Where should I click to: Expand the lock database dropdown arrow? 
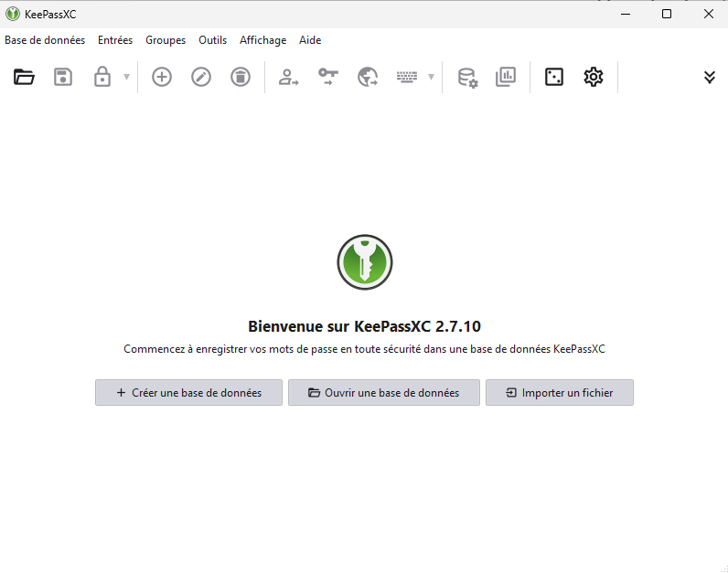[126, 77]
